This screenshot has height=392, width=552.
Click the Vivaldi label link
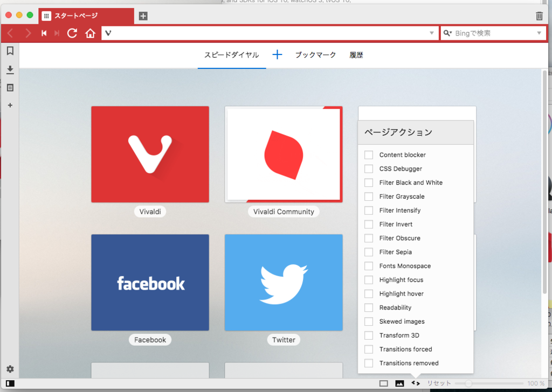(x=150, y=212)
